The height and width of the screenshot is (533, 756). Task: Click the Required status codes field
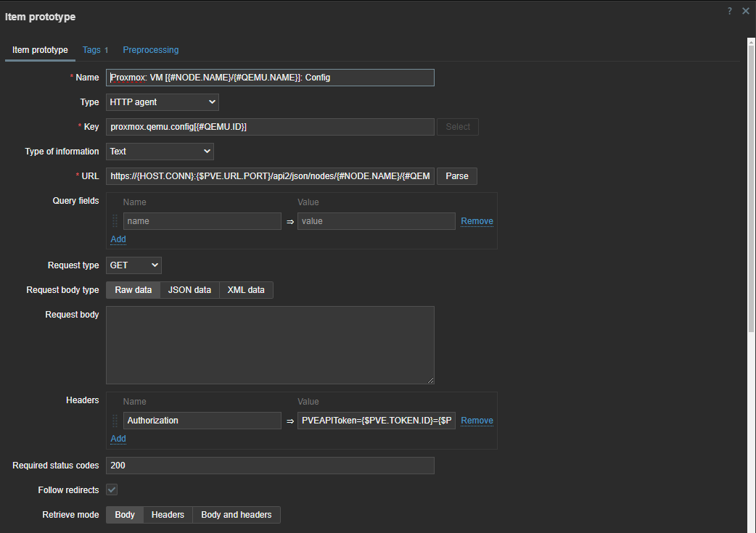(270, 466)
